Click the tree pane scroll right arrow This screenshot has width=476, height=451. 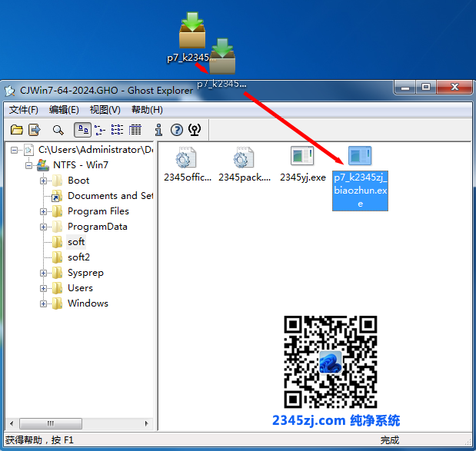pos(147,423)
